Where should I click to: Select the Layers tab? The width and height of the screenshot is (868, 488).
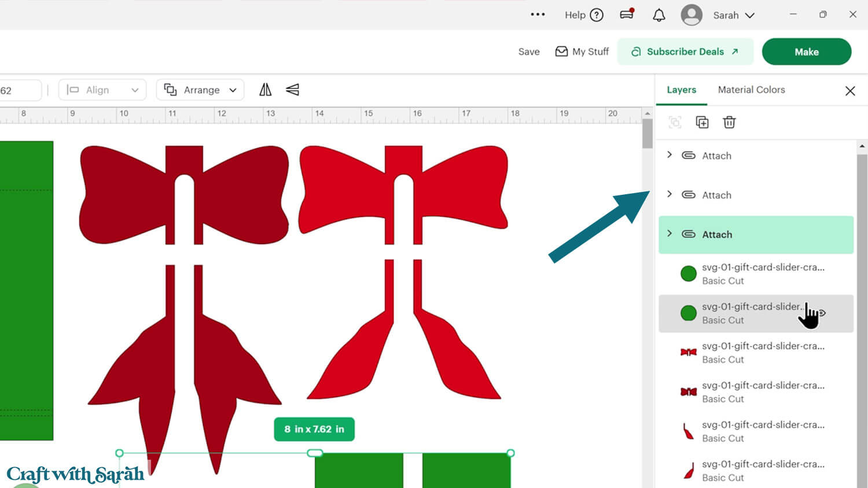click(x=681, y=90)
